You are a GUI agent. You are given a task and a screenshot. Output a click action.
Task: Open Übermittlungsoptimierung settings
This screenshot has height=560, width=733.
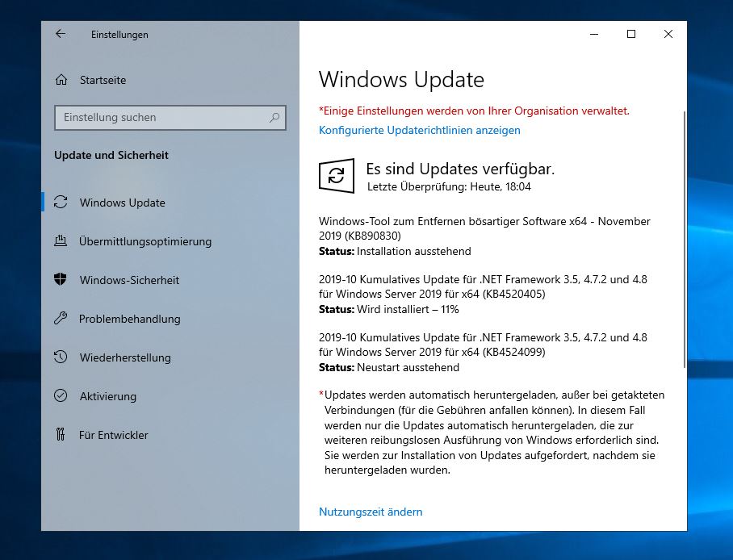point(145,241)
